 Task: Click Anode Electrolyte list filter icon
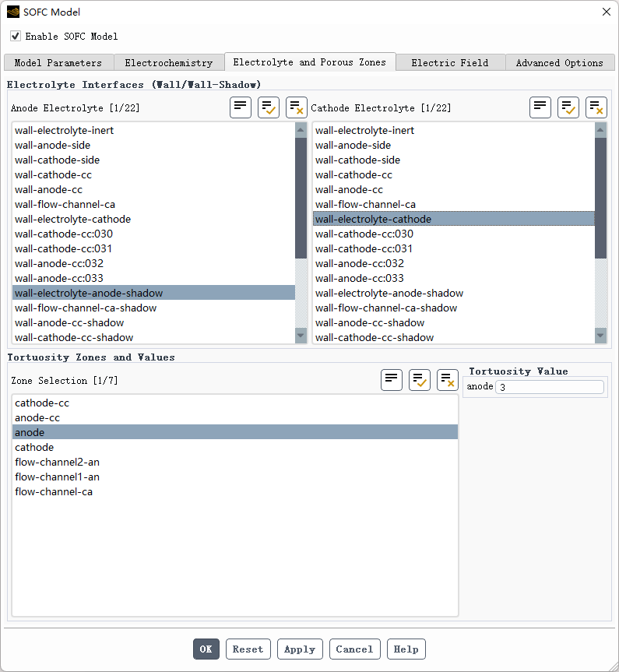241,107
